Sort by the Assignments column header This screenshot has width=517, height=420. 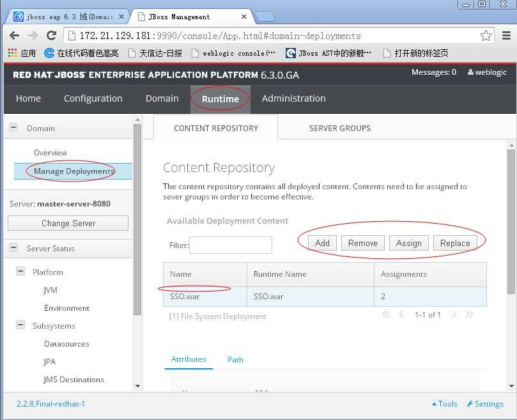430,274
